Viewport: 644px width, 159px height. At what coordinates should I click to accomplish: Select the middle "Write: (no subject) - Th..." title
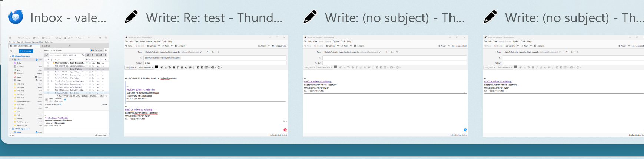pos(395,18)
